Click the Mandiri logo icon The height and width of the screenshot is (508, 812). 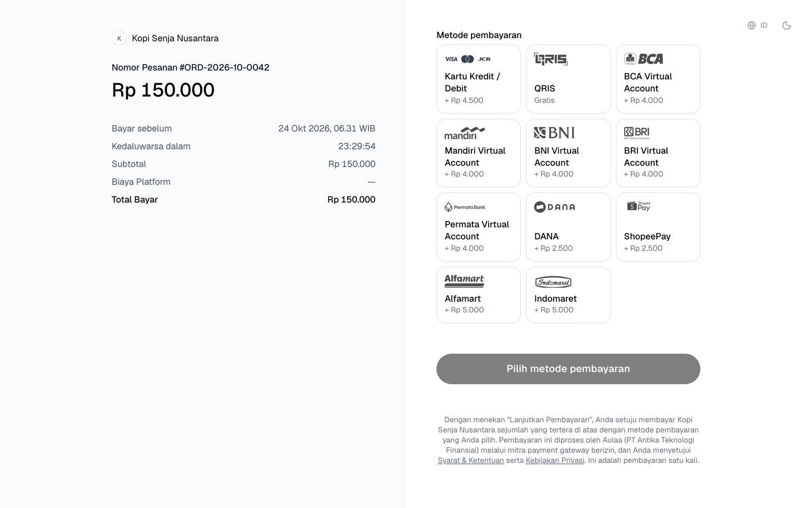point(465,133)
